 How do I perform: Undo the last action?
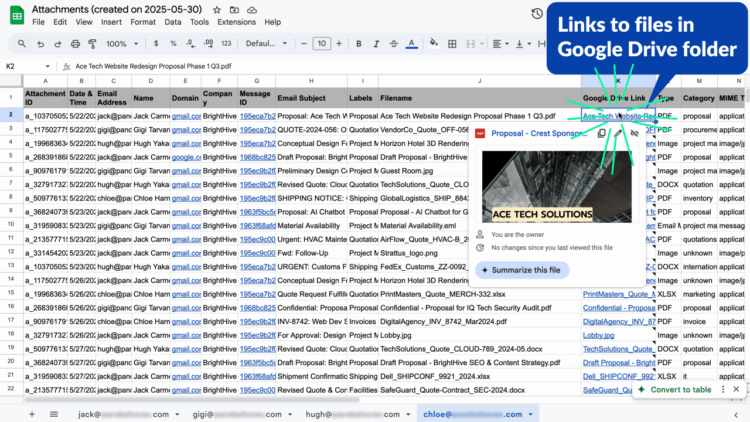tap(41, 44)
